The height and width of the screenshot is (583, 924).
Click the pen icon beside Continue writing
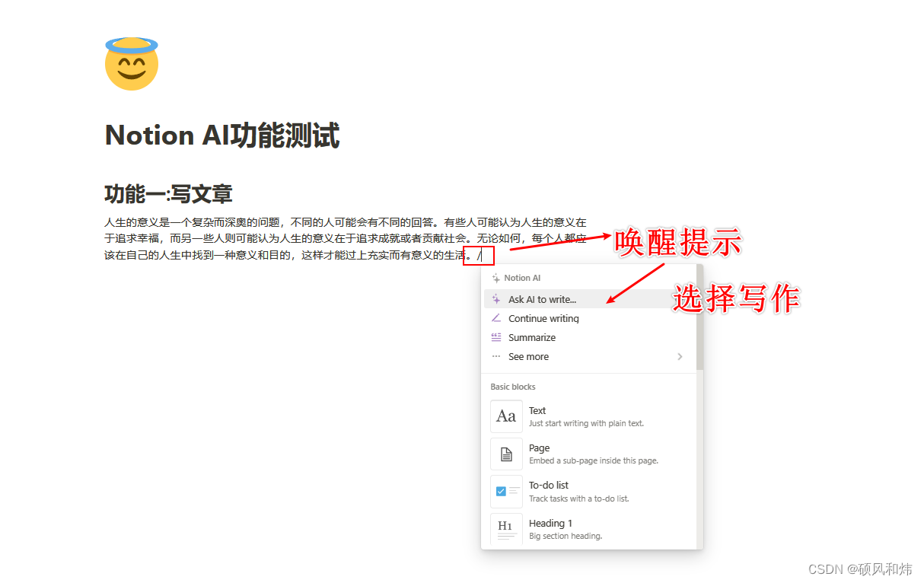click(x=496, y=318)
